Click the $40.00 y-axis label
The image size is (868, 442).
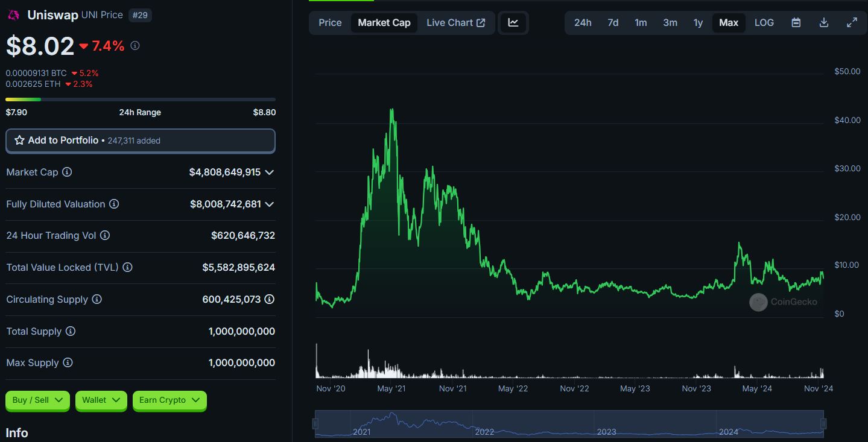pos(847,120)
